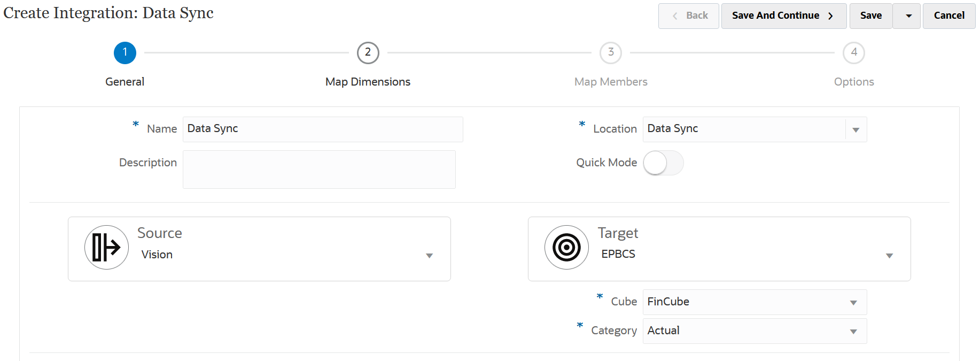This screenshot has height=361, width=980.
Task: Click the Description text area
Action: [x=319, y=170]
